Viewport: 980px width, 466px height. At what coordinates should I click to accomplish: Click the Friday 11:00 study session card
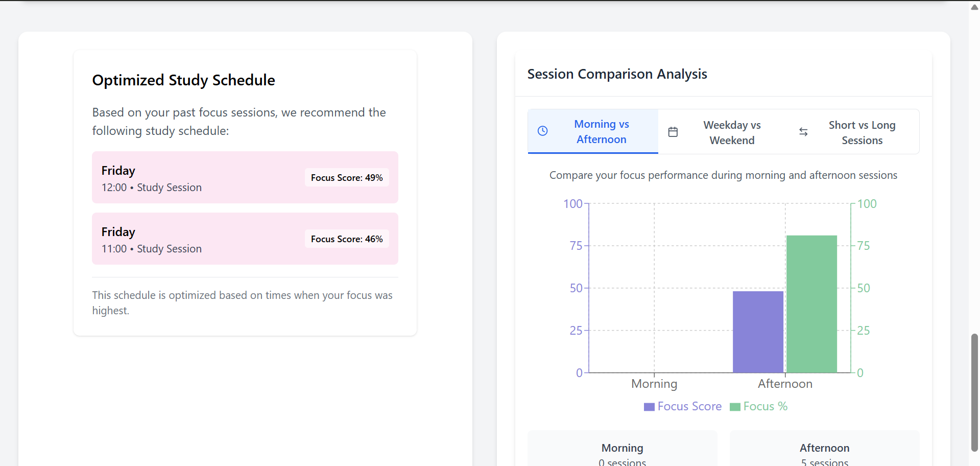[204, 239]
